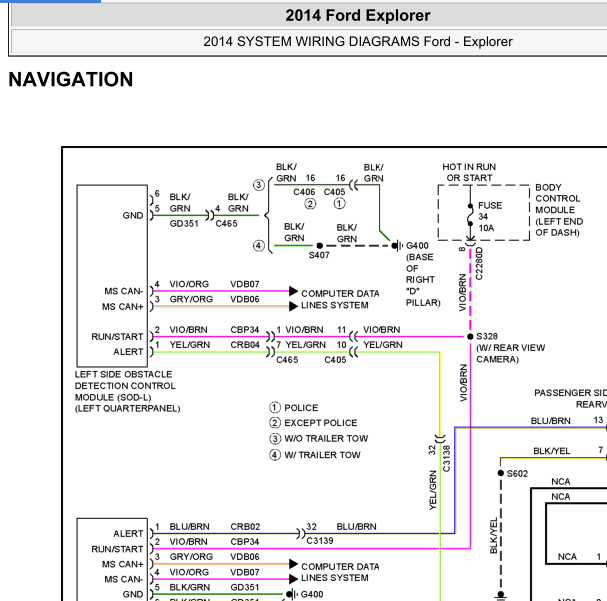This screenshot has width=607, height=601.
Task: Select the POLICE legend entry
Action: pyautogui.click(x=301, y=408)
